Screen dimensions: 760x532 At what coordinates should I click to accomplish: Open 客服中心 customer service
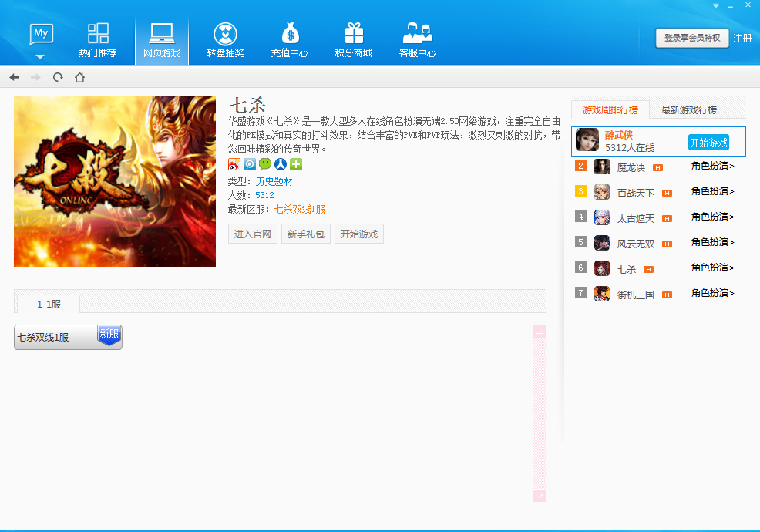point(417,40)
